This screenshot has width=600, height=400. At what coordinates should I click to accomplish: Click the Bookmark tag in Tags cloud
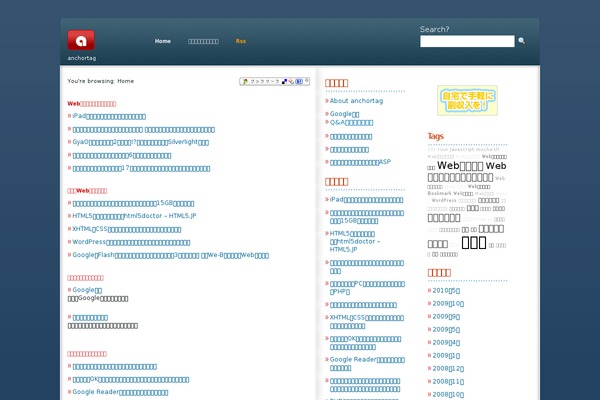[x=439, y=193]
